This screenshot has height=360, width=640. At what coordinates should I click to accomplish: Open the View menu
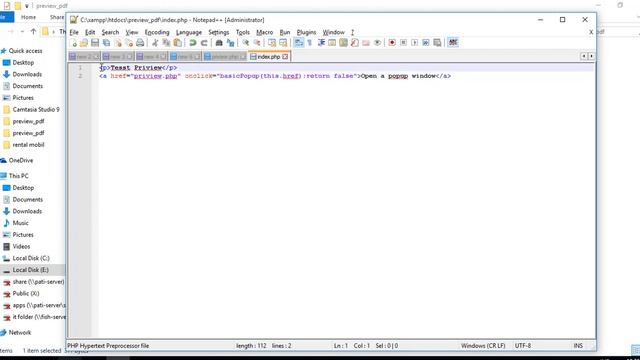tap(131, 32)
